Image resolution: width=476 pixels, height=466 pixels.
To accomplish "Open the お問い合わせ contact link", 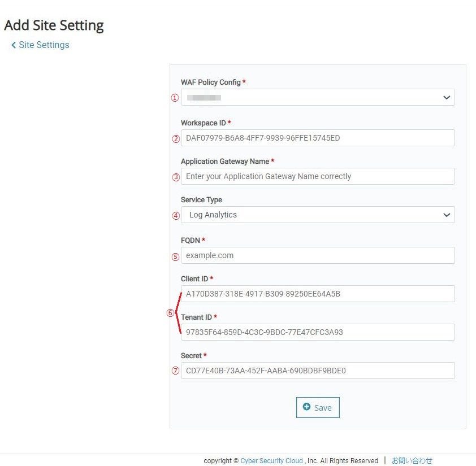I will [412, 460].
